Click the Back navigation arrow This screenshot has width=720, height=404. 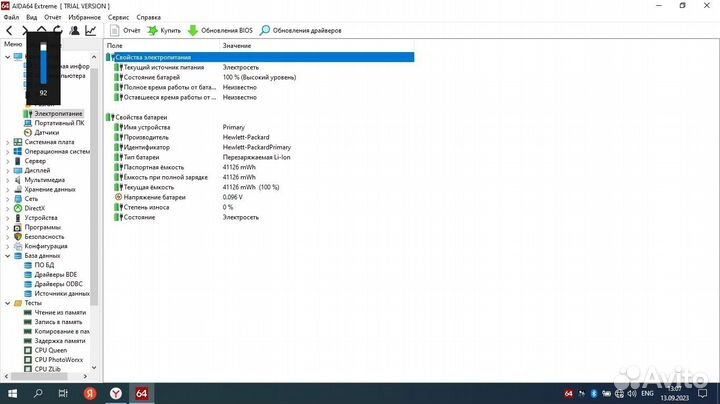[9, 31]
